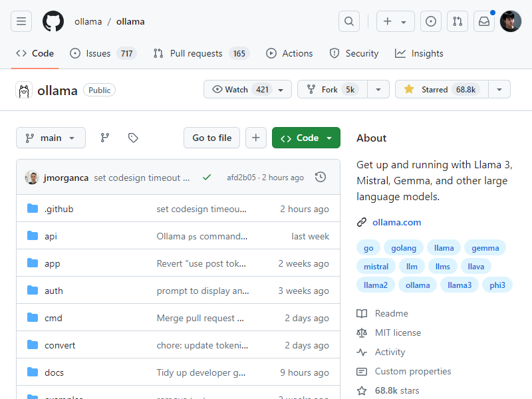
Task: View branches via the branch icon
Action: tap(105, 138)
